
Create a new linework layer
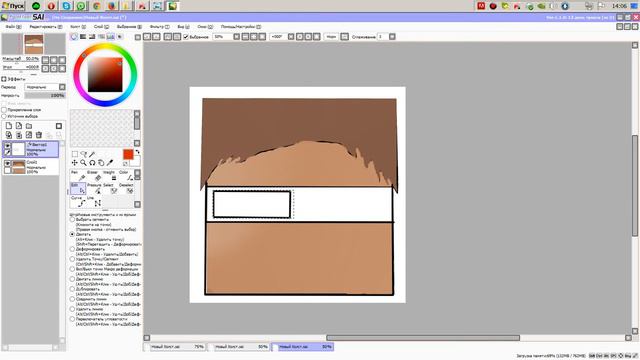[x=19, y=126]
